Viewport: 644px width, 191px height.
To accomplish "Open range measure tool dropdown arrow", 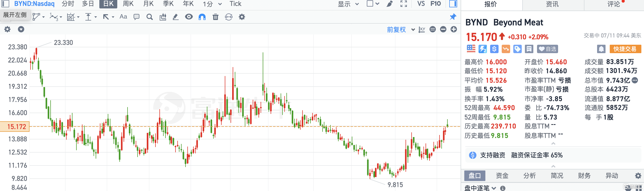I will click(78, 17).
